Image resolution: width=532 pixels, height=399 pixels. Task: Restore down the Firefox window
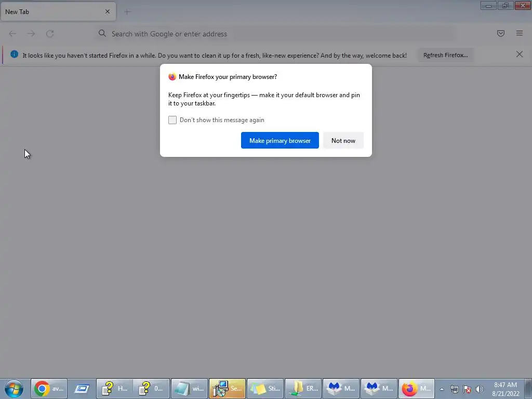tap(506, 5)
